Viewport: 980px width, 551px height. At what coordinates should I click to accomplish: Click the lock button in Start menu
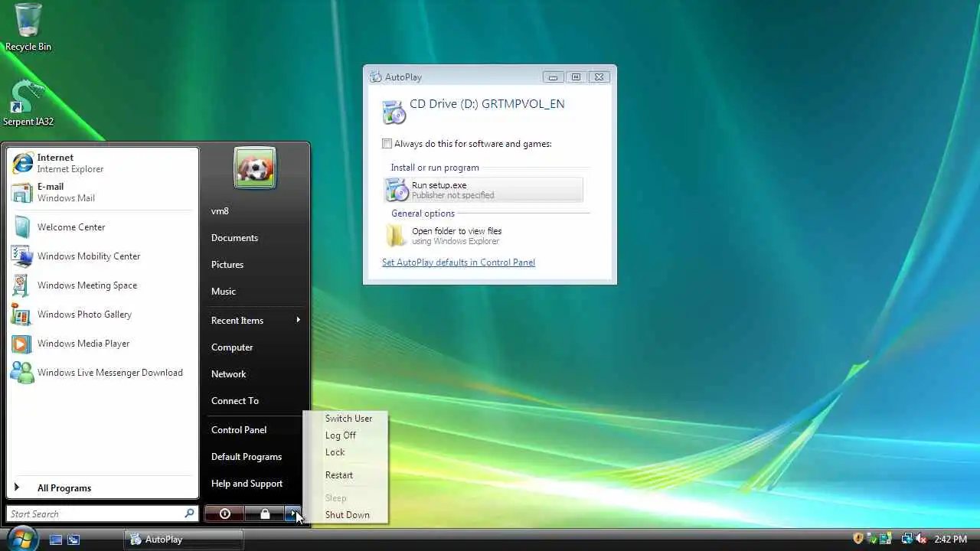[265, 514]
